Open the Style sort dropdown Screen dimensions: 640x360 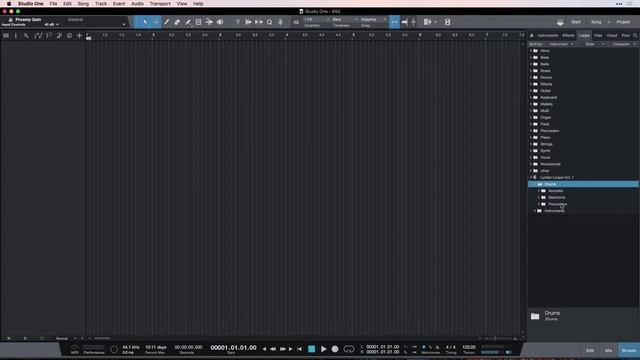click(594, 44)
